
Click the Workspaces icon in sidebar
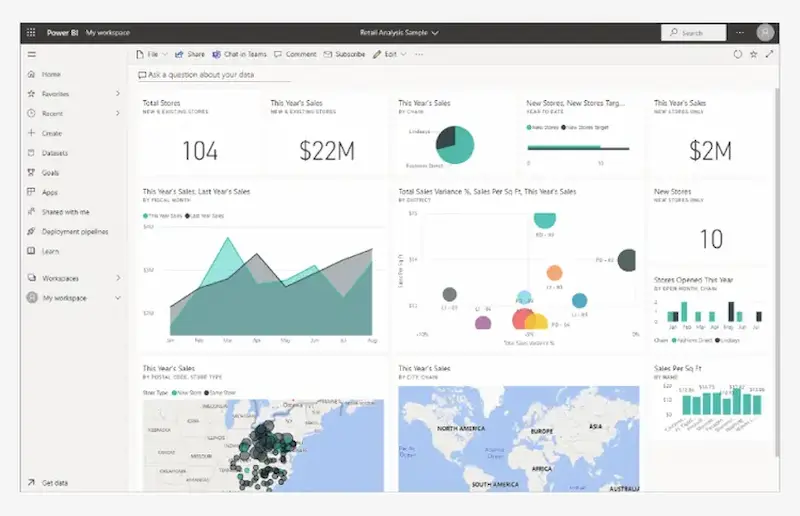click(32, 278)
